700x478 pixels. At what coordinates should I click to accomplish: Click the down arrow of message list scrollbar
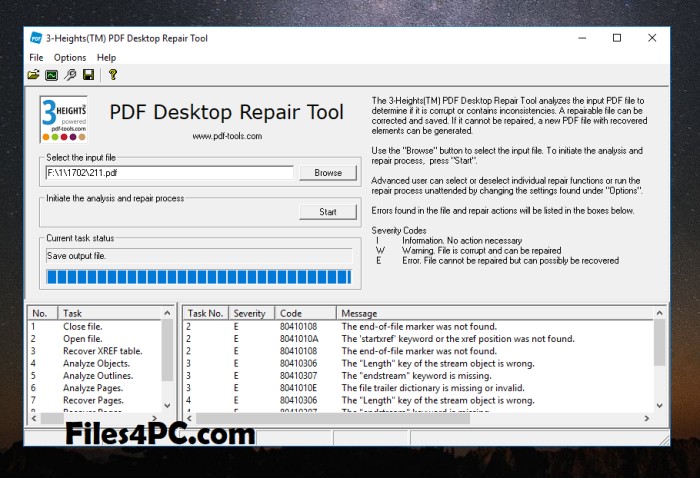tap(659, 405)
